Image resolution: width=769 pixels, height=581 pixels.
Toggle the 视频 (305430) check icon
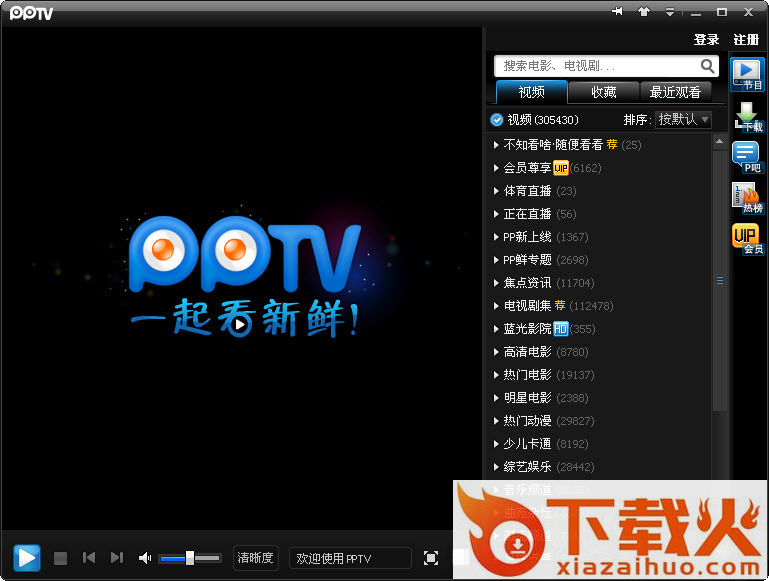[497, 120]
